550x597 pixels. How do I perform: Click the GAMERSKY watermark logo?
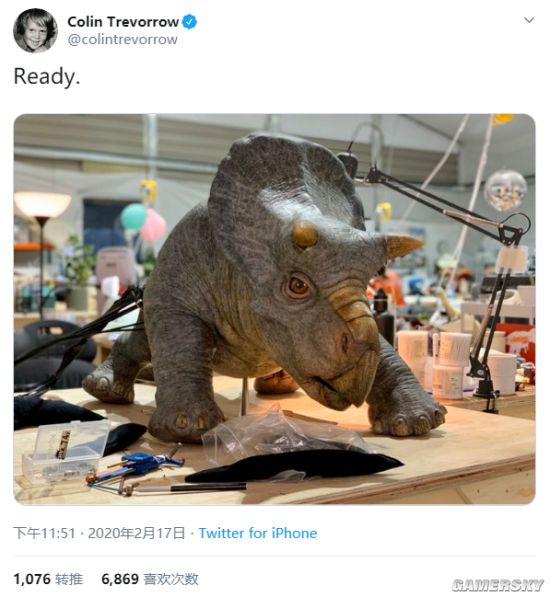(x=497, y=584)
